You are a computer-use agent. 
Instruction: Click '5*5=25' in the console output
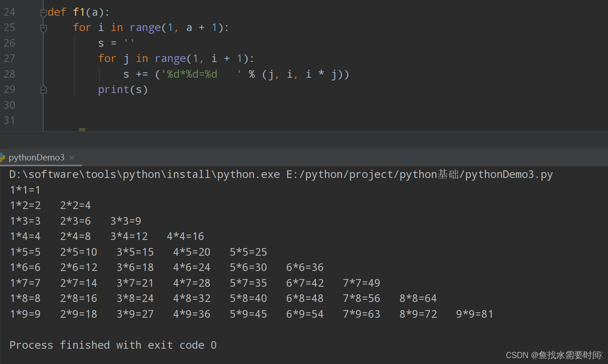tap(249, 252)
